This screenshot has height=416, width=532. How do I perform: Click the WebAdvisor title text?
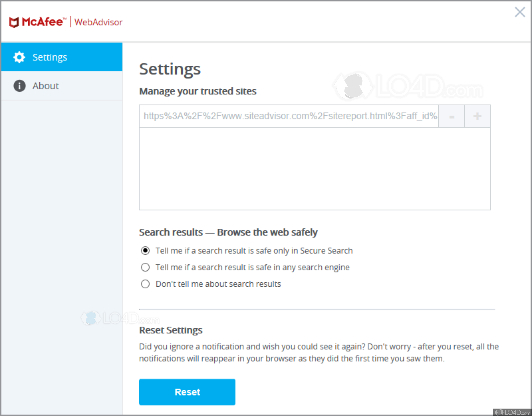[98, 22]
